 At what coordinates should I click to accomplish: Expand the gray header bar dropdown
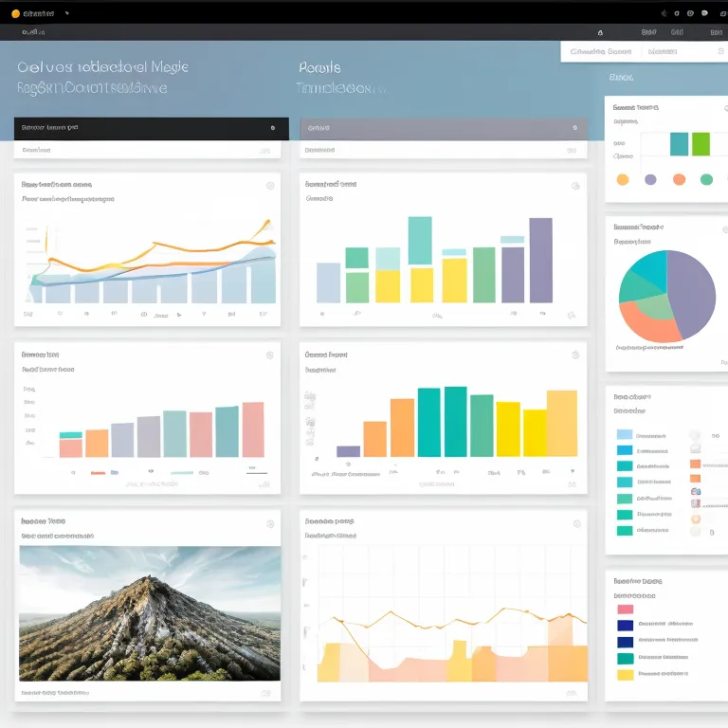(x=574, y=127)
